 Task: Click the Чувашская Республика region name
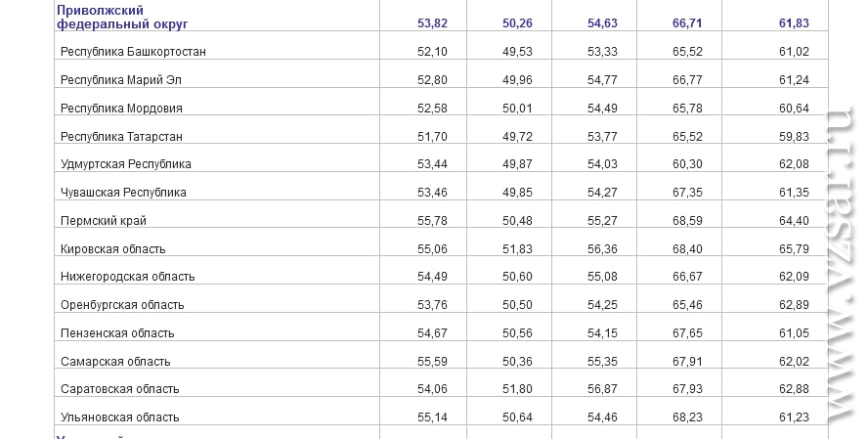(x=123, y=192)
